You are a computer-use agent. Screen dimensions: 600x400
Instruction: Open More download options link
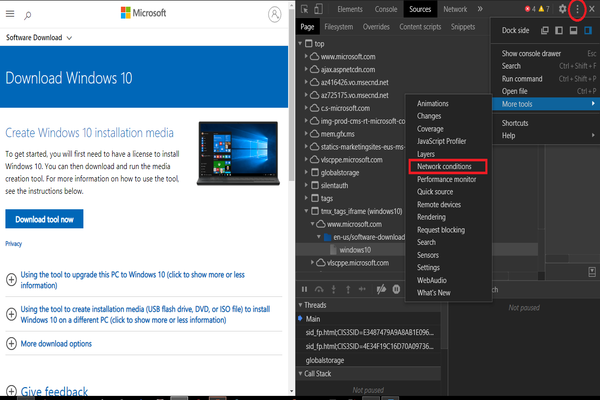pos(56,344)
